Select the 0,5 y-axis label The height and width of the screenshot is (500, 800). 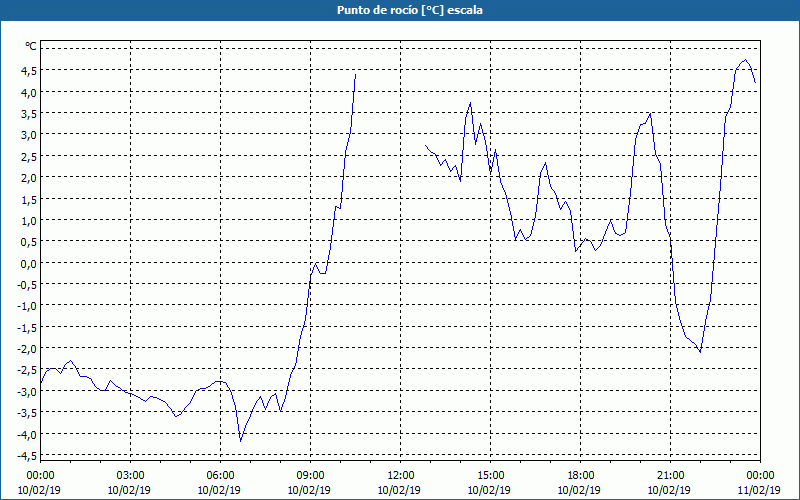click(30, 242)
